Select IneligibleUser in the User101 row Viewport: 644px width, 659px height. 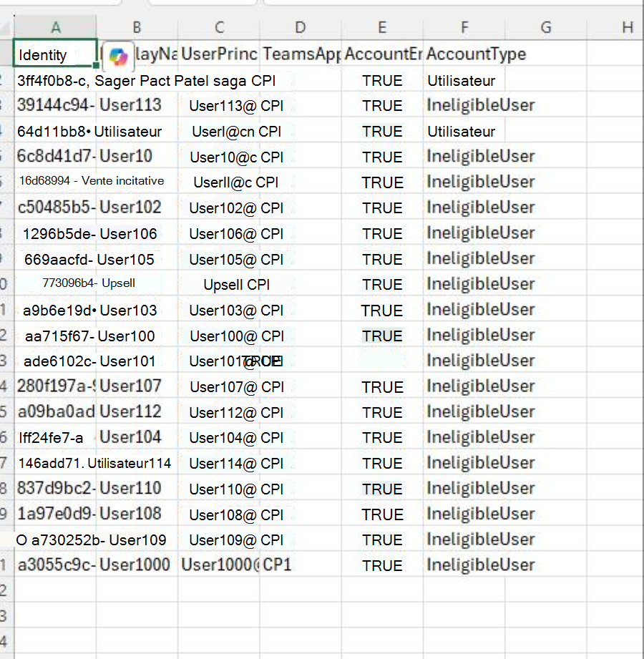[481, 361]
